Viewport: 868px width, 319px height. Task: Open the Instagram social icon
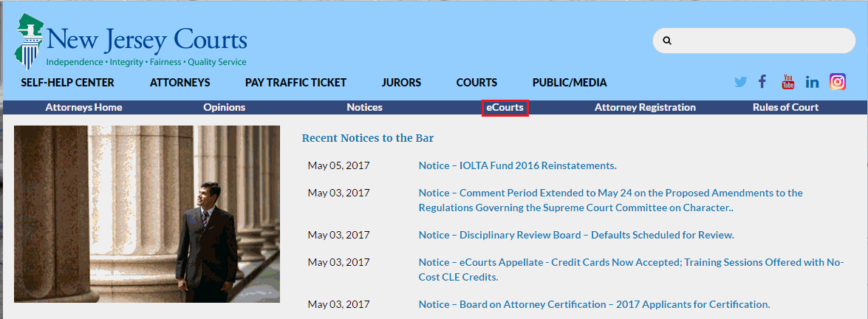click(x=837, y=81)
